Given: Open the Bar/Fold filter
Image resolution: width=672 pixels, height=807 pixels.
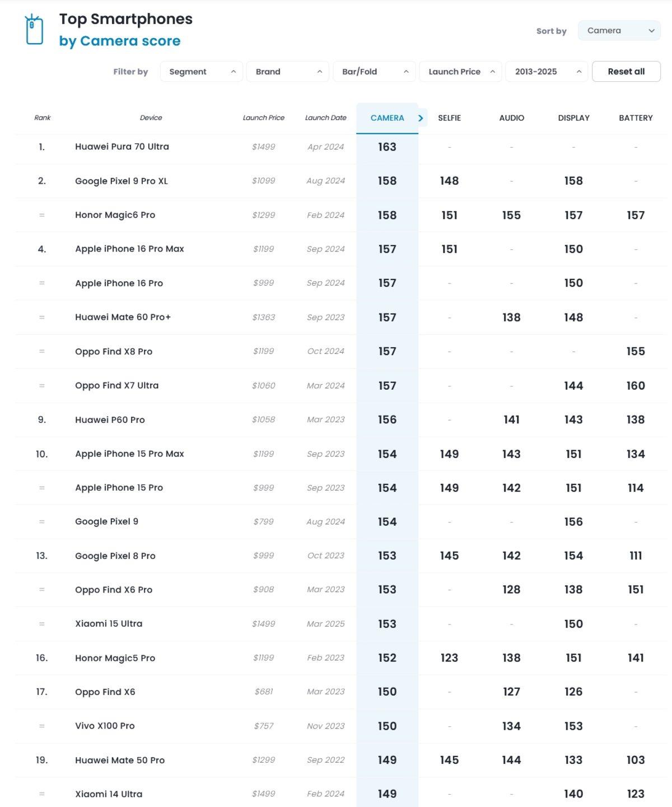Looking at the screenshot, I should [374, 72].
